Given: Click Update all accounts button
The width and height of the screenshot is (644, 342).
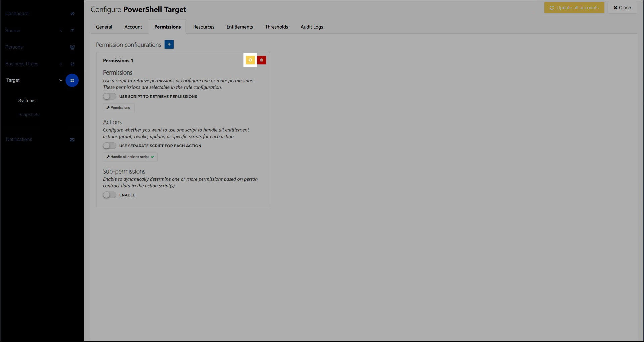Looking at the screenshot, I should pyautogui.click(x=574, y=8).
